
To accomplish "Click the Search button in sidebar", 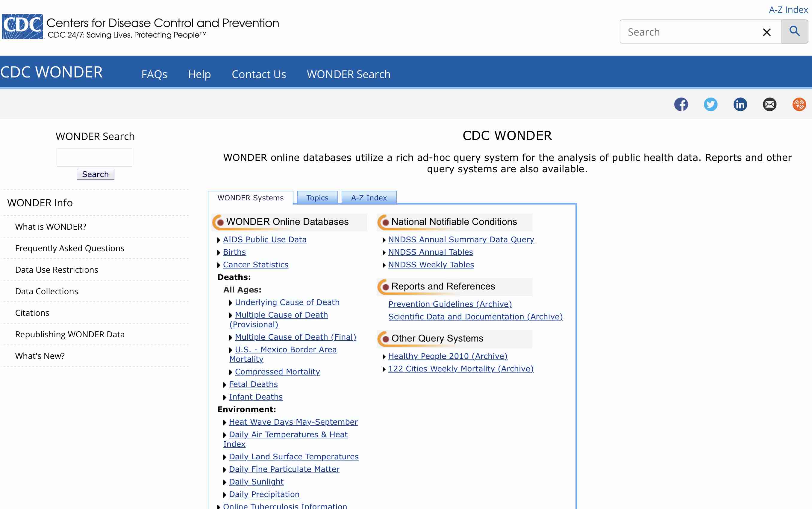I will (95, 173).
